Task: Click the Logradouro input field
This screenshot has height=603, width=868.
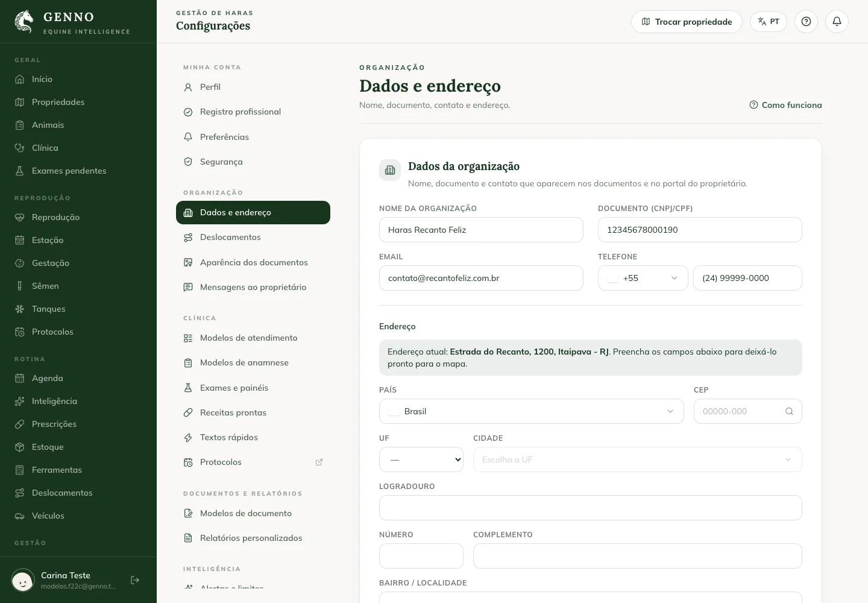Action: pyautogui.click(x=590, y=508)
